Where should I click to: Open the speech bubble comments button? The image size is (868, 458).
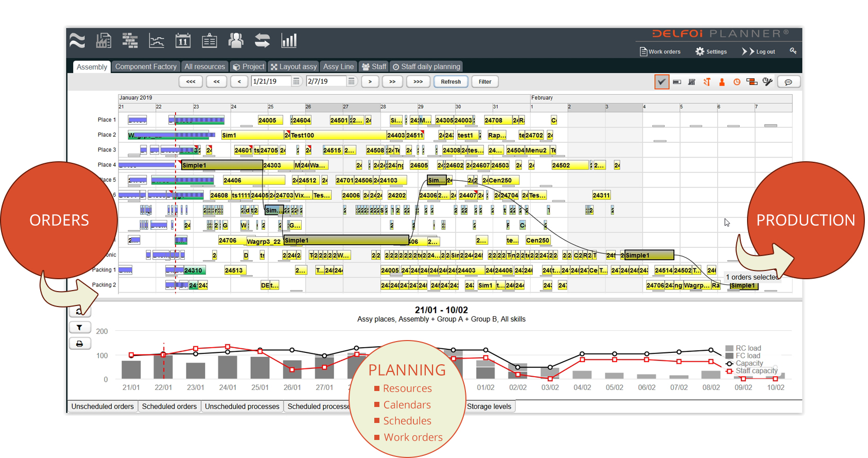tap(788, 82)
